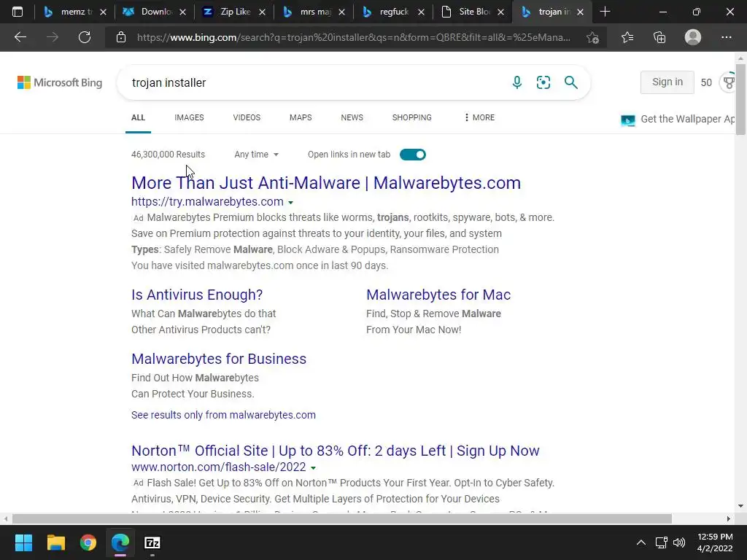
Task: Launch Google Chrome from taskbar
Action: click(x=88, y=542)
